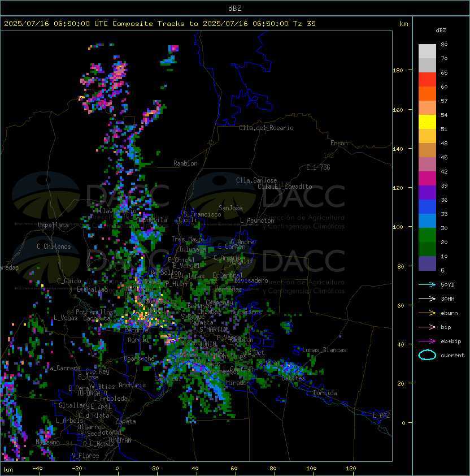
Task: Click the 'C_Chilenos' map label
Action: coord(54,246)
